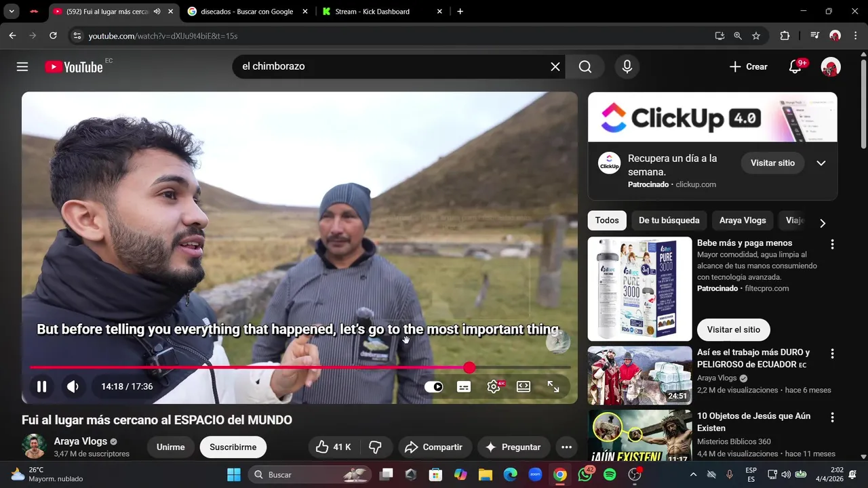Screen dimensions: 868x488
Task: Switch to theater mode
Action: tap(524, 386)
